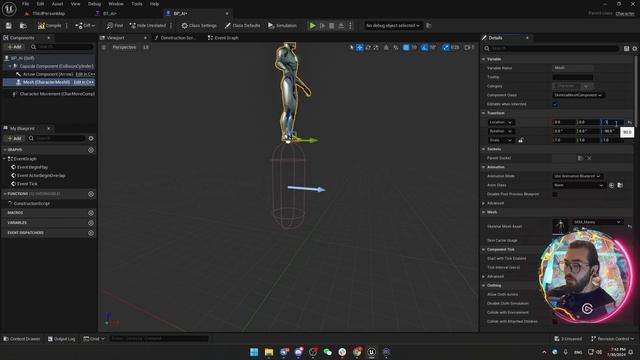Open Windows Start menu on taskbar
640x360 pixels.
(x=254, y=352)
